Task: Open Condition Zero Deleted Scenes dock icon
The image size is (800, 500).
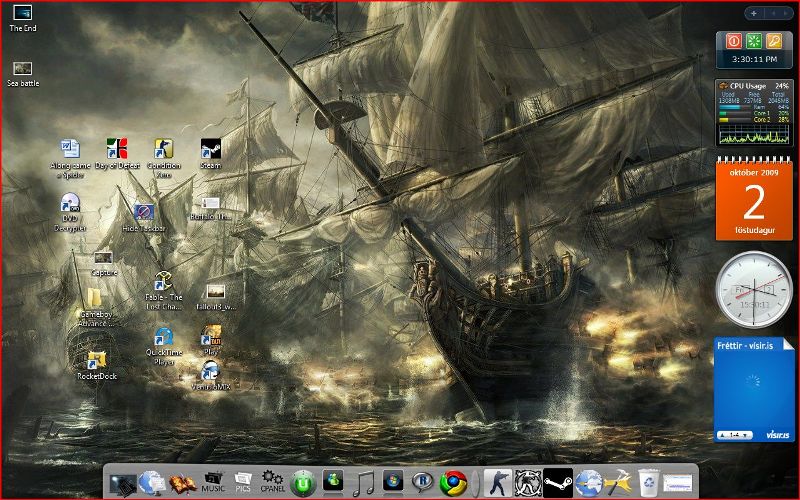Action: tap(528, 483)
